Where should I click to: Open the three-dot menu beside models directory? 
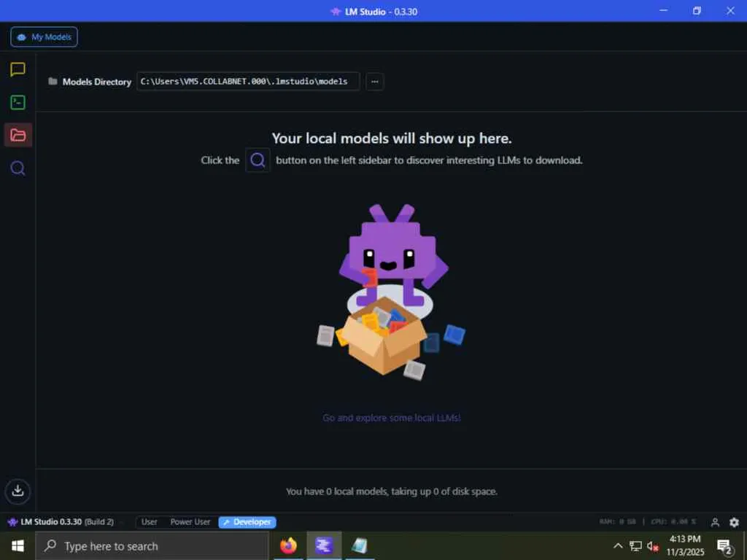[375, 82]
